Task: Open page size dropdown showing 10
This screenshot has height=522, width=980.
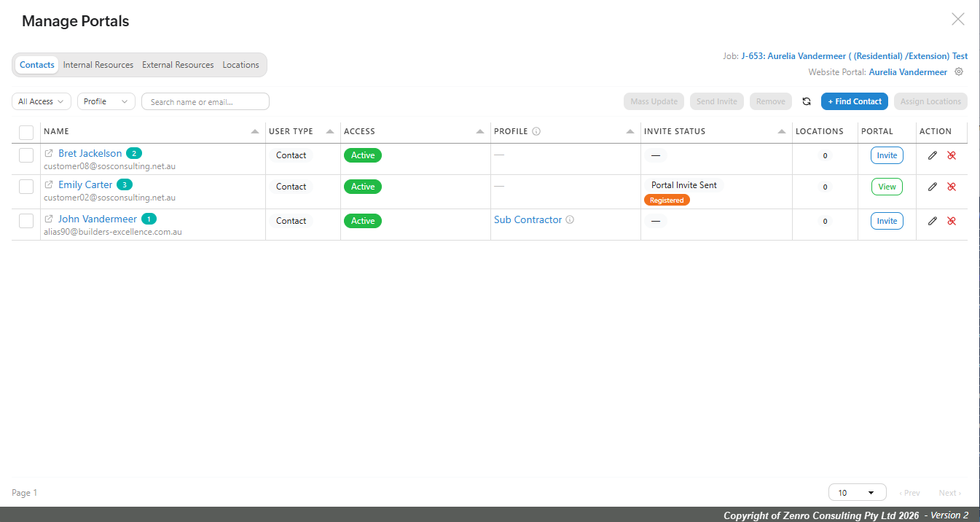Action: (x=858, y=493)
